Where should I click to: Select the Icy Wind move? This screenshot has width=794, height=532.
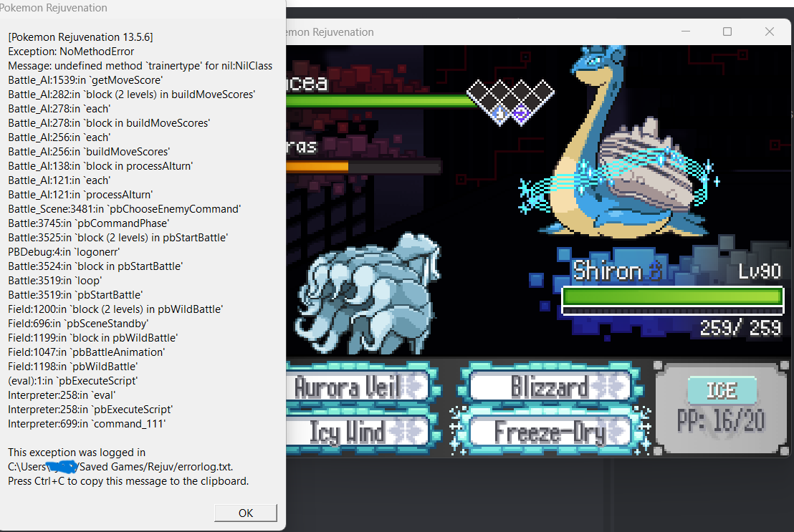[360, 432]
